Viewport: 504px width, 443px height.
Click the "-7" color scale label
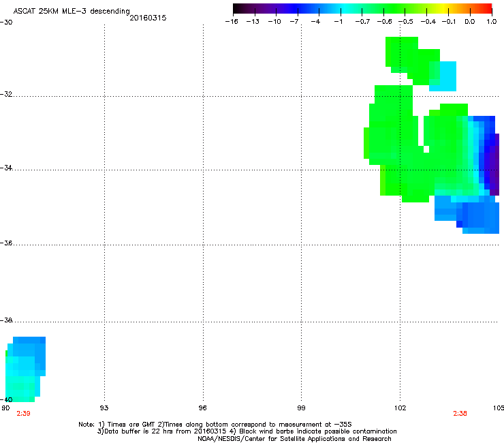[294, 22]
